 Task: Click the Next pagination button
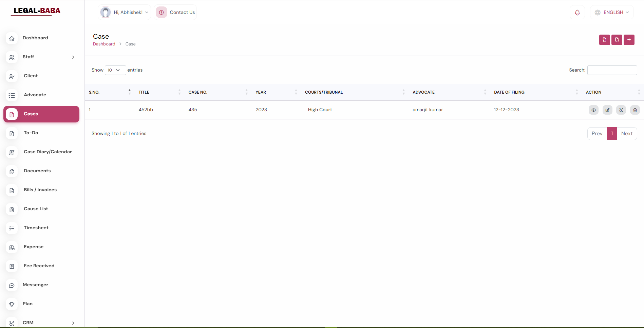(627, 134)
